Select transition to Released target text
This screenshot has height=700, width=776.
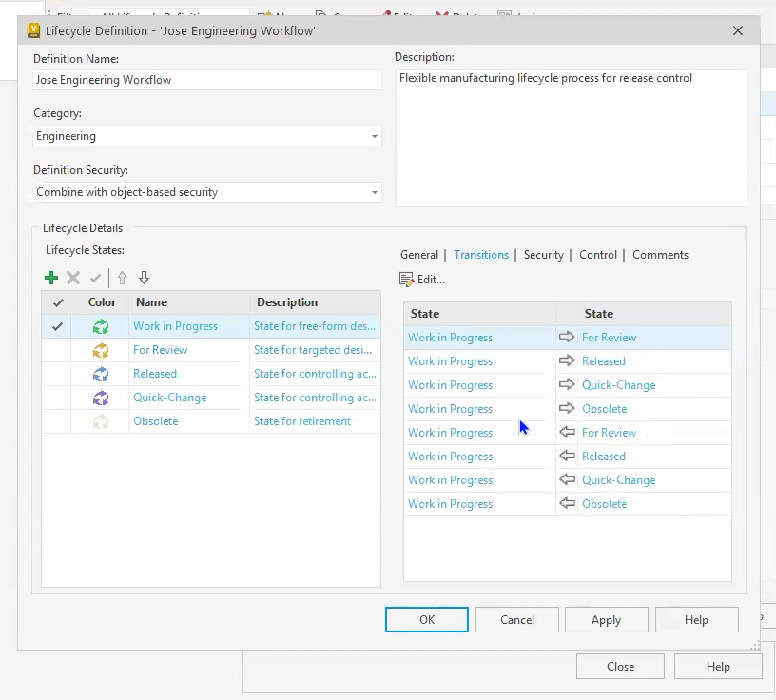tap(603, 360)
